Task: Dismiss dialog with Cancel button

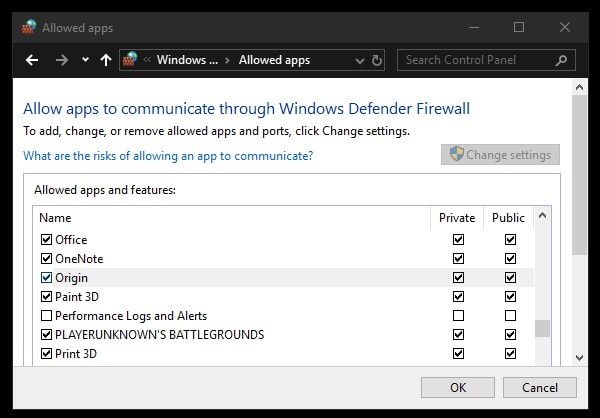Action: click(540, 387)
